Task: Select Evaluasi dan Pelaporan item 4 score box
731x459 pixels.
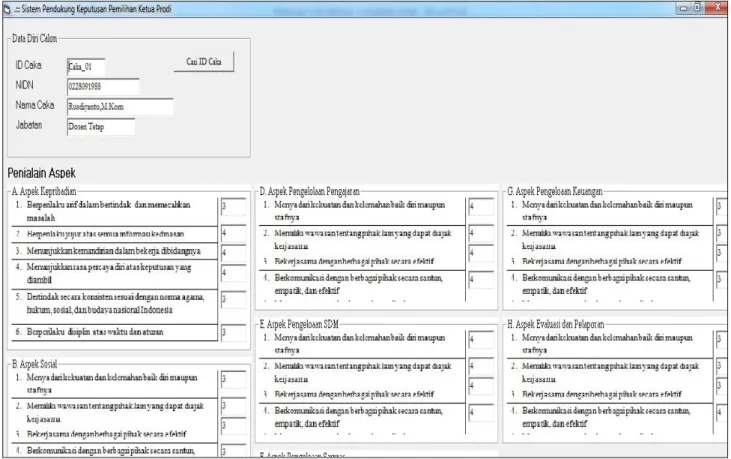Action: point(722,413)
